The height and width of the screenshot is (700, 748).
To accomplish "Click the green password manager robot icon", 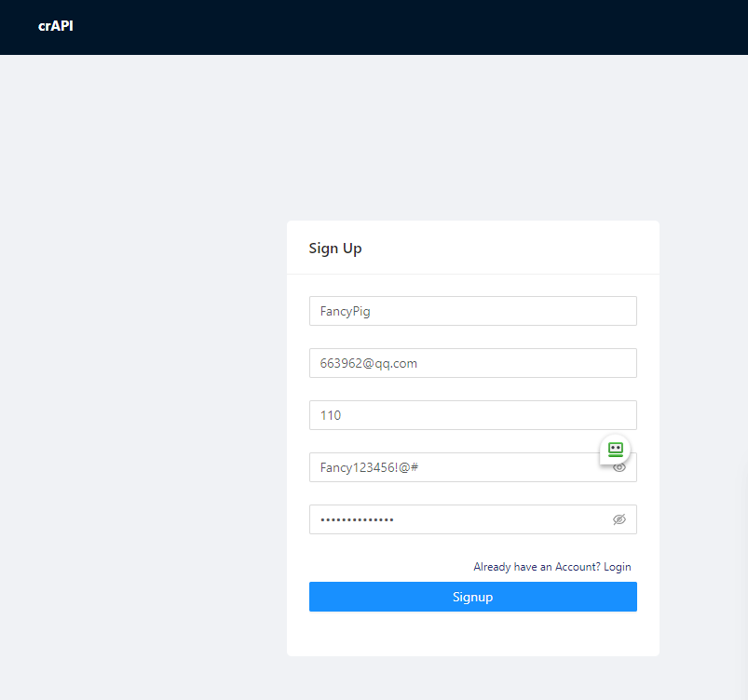I will point(615,450).
